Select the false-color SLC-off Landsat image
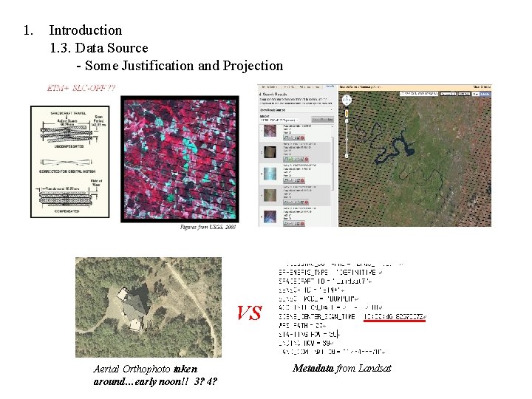532x399 pixels. pyautogui.click(x=180, y=159)
